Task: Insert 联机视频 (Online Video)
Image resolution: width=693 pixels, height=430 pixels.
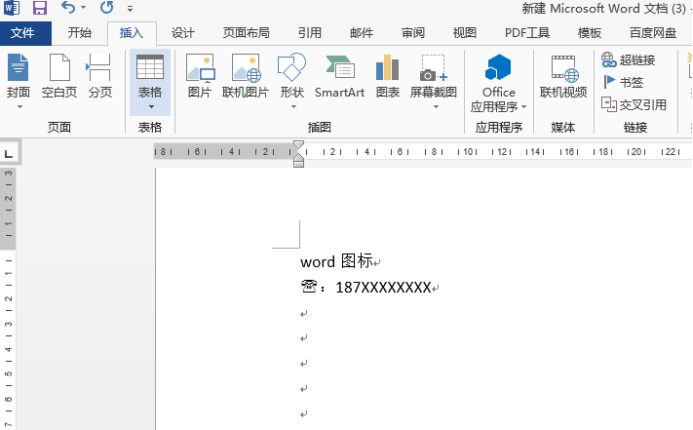Action: point(563,76)
